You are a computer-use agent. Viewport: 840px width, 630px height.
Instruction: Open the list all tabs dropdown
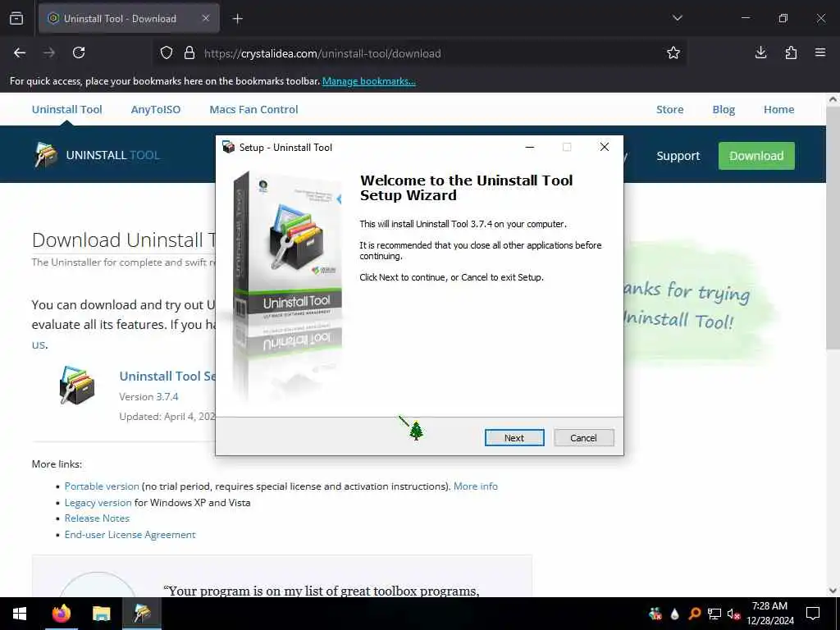click(678, 18)
